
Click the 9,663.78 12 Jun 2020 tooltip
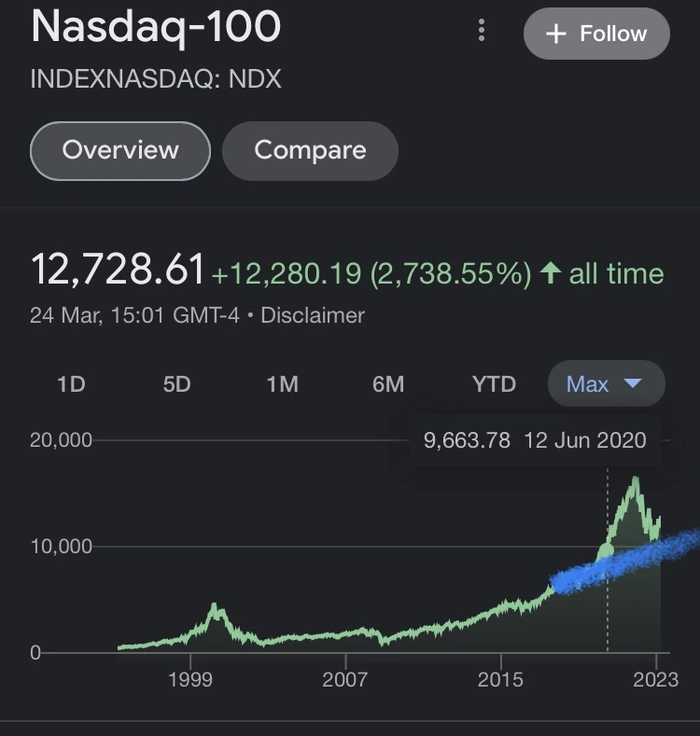535,440
